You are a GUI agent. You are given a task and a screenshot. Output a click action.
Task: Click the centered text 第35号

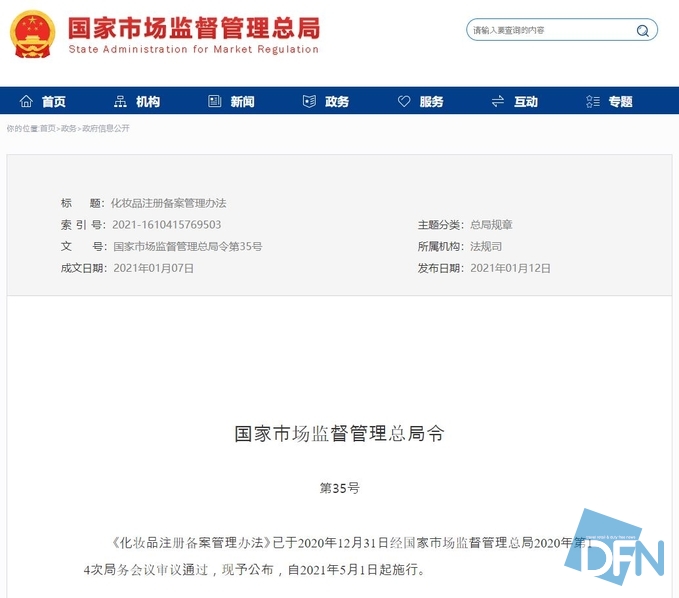340,488
